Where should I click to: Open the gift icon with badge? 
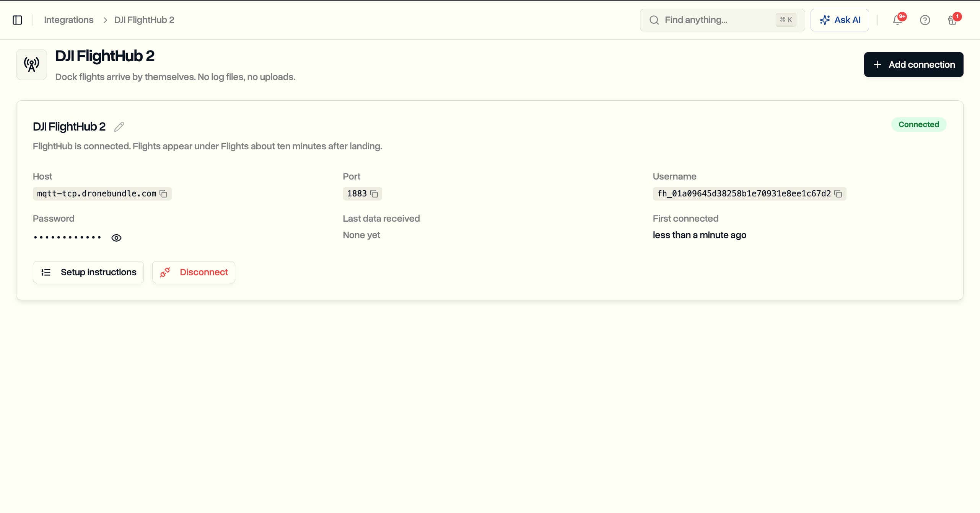(952, 20)
